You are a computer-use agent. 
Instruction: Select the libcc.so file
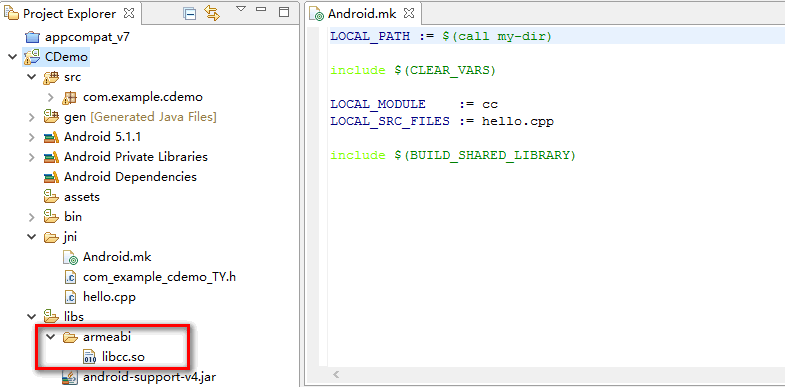coord(123,357)
